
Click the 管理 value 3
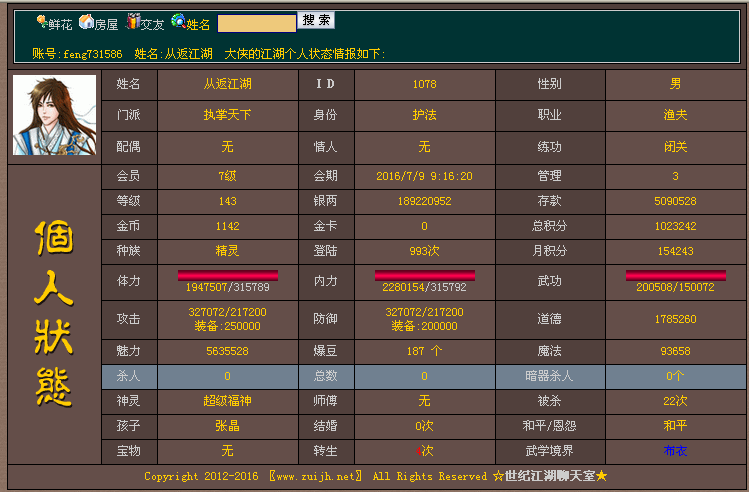[675, 176]
